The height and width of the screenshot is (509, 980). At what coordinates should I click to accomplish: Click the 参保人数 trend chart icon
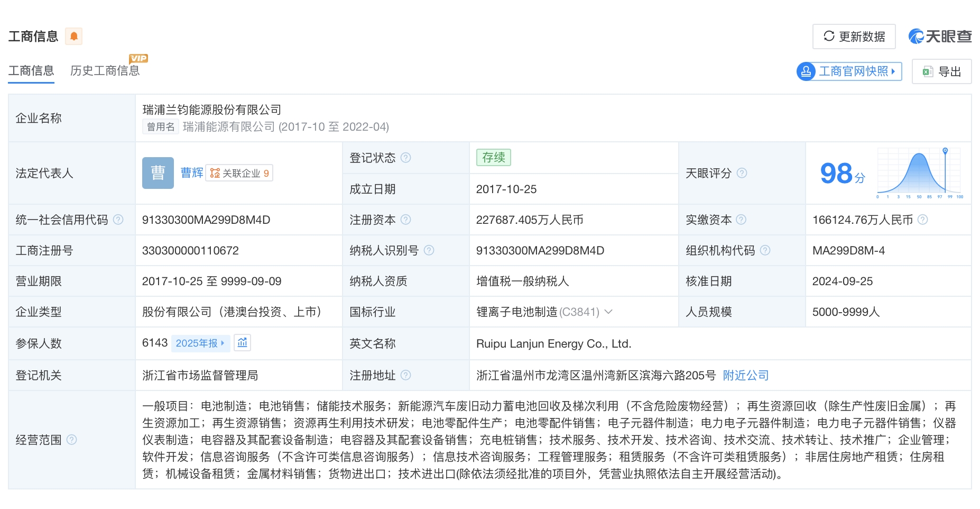[x=243, y=343]
